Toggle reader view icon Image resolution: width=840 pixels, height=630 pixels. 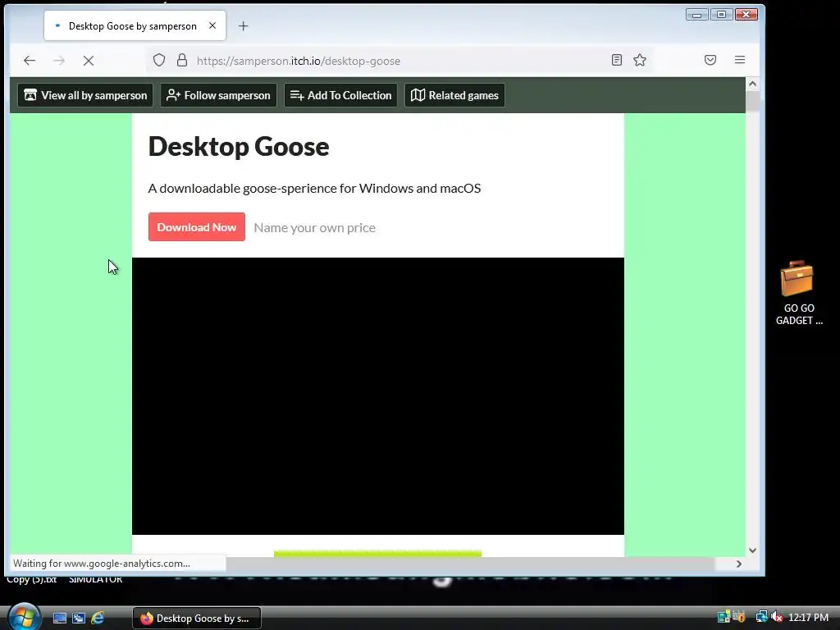click(x=617, y=60)
